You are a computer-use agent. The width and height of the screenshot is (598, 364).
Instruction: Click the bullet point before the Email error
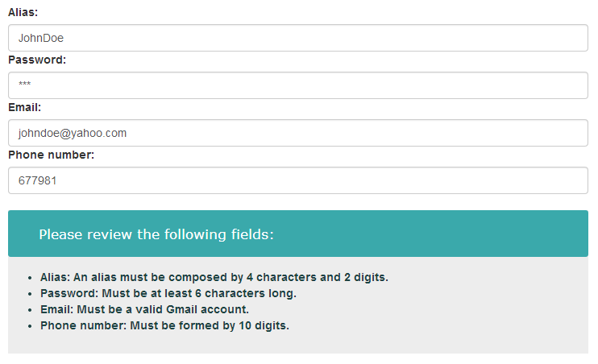click(30, 310)
